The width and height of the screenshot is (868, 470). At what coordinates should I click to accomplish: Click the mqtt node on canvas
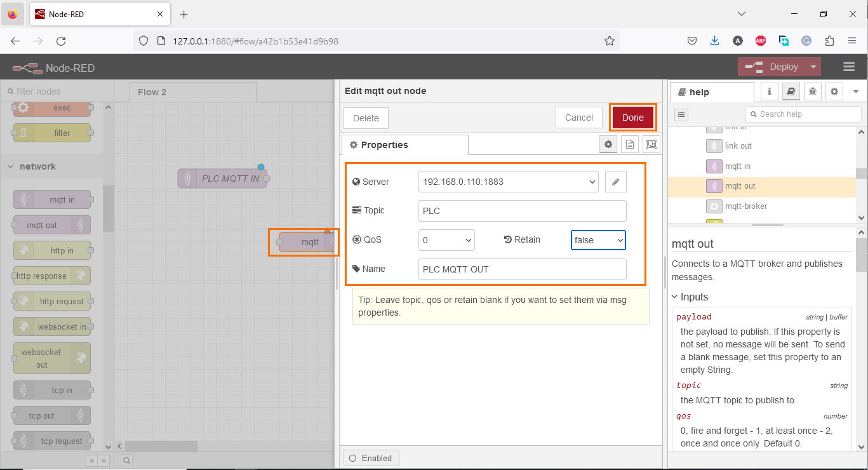click(x=306, y=242)
